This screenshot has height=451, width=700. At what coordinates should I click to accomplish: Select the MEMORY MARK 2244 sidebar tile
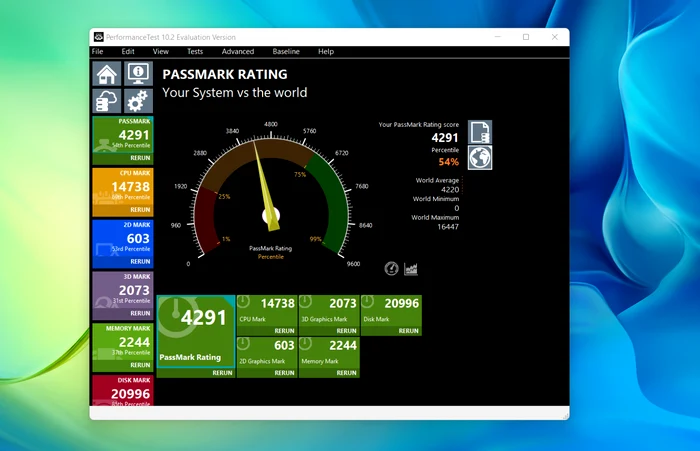click(123, 342)
